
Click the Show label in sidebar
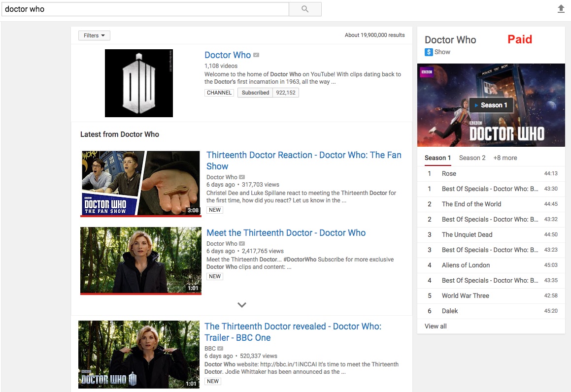point(442,52)
